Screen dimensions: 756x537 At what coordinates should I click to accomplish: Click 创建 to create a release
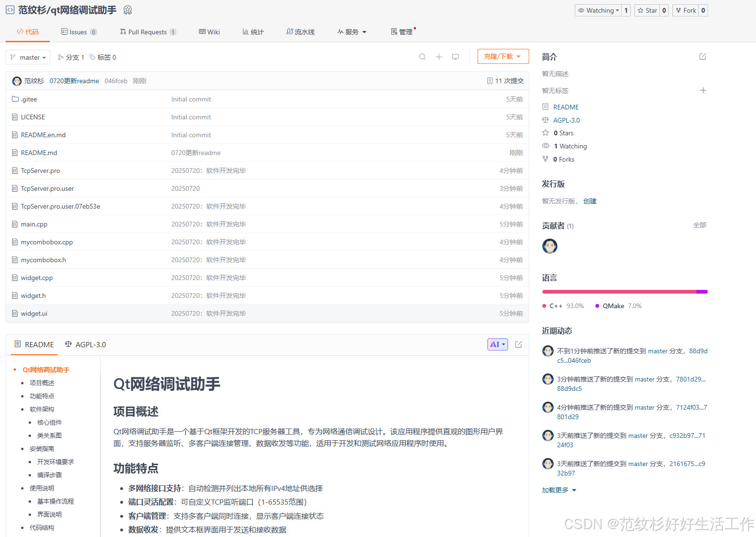click(x=590, y=201)
